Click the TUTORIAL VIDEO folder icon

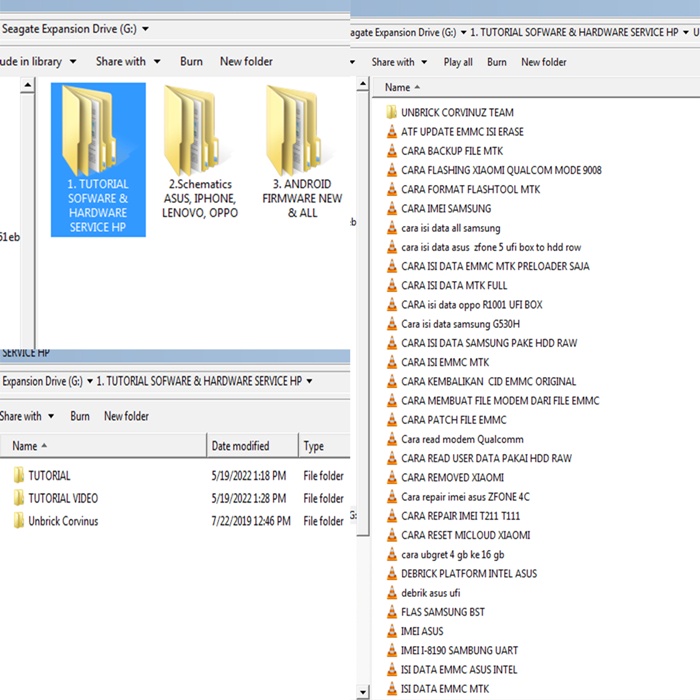(19, 498)
